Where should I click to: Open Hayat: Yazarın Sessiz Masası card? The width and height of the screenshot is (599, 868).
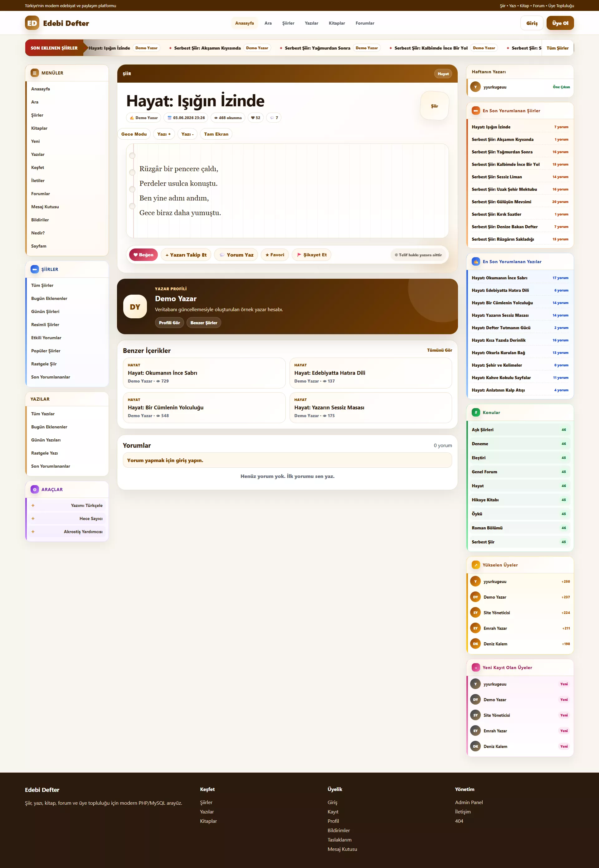(x=370, y=407)
